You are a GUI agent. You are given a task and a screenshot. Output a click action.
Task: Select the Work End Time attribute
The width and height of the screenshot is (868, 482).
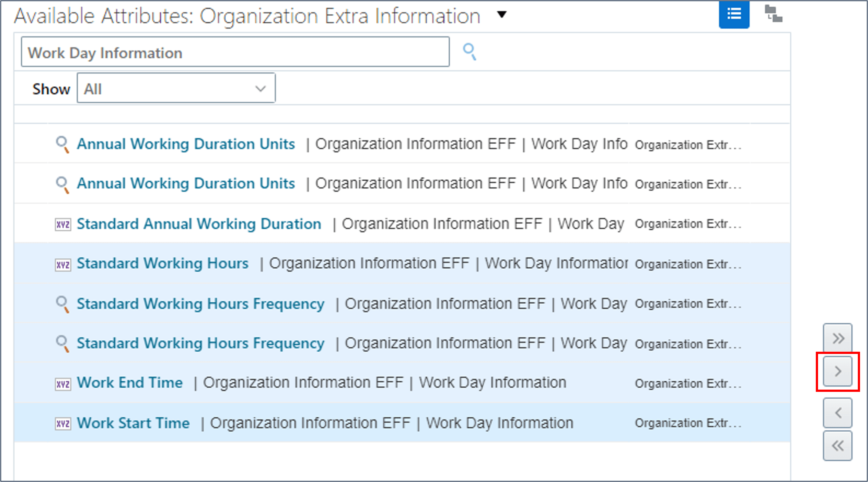pos(130,383)
